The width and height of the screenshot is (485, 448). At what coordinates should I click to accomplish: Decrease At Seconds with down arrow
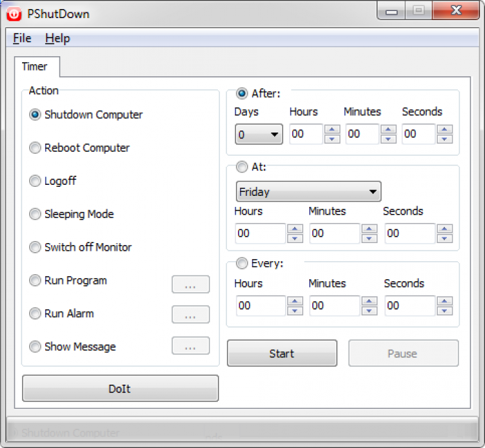445,239
